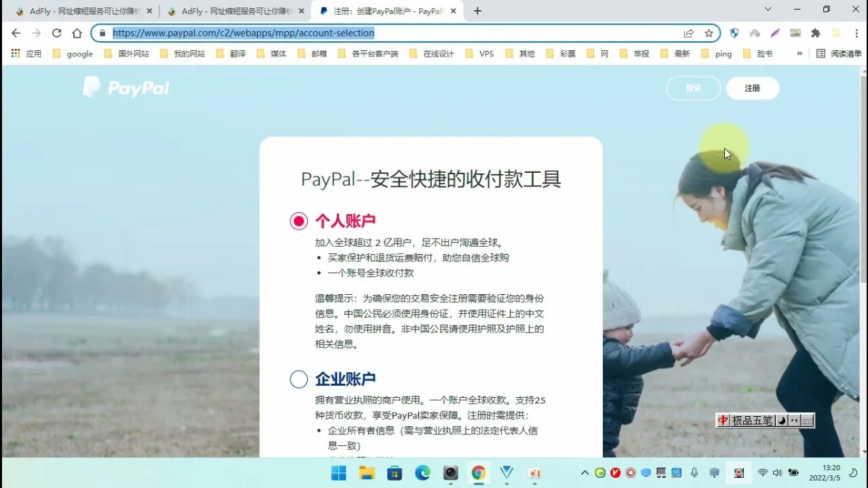Open the 网 bookmark folder
Image resolution: width=868 pixels, height=488 pixels.
(597, 54)
